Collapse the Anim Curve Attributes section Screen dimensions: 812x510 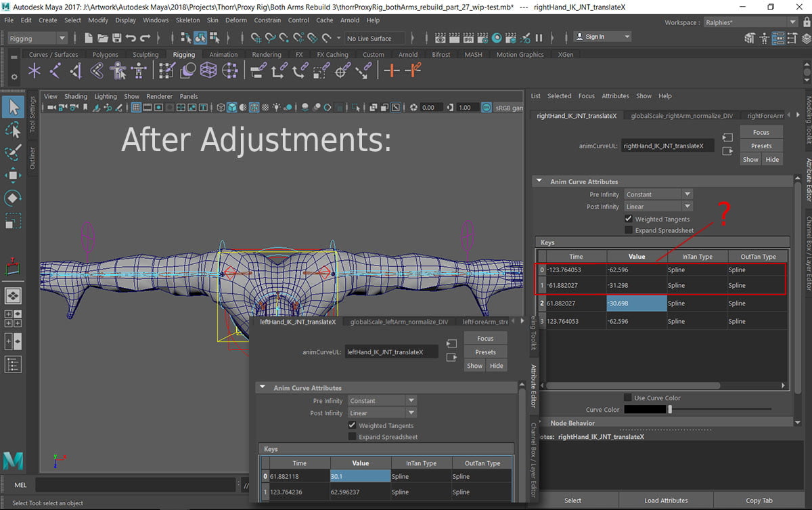(540, 182)
